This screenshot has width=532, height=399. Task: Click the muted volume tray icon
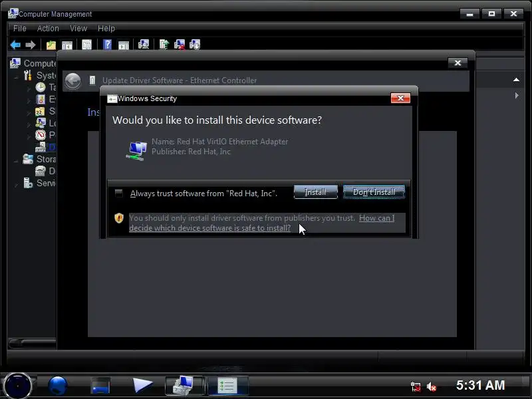coord(431,386)
